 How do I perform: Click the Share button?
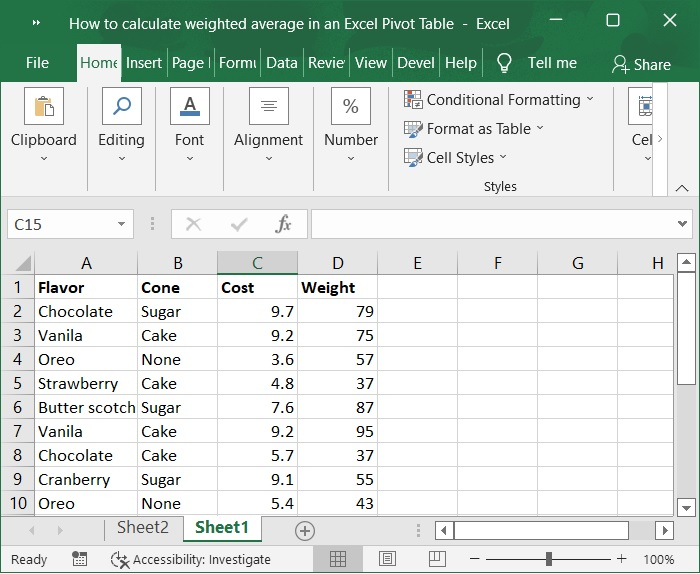coord(641,64)
